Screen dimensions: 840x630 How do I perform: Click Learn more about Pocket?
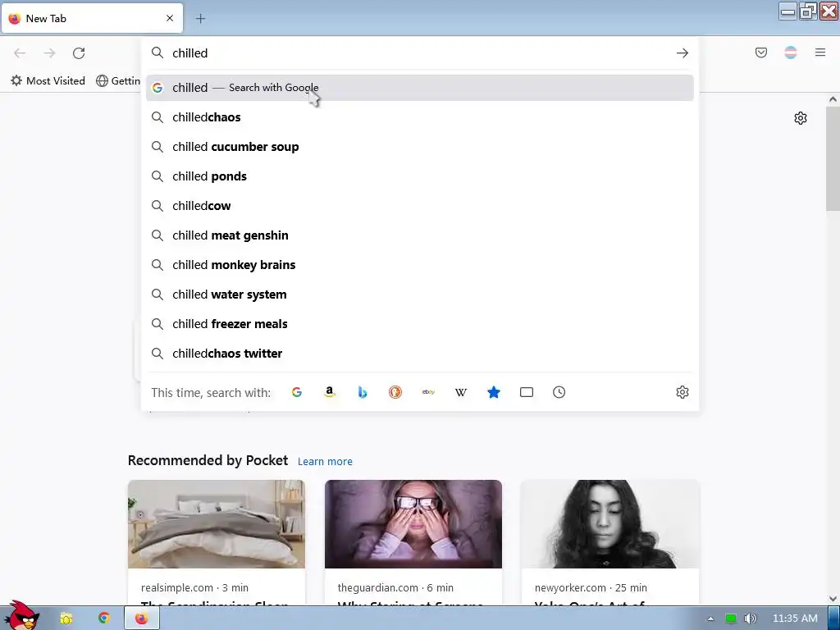click(x=325, y=461)
